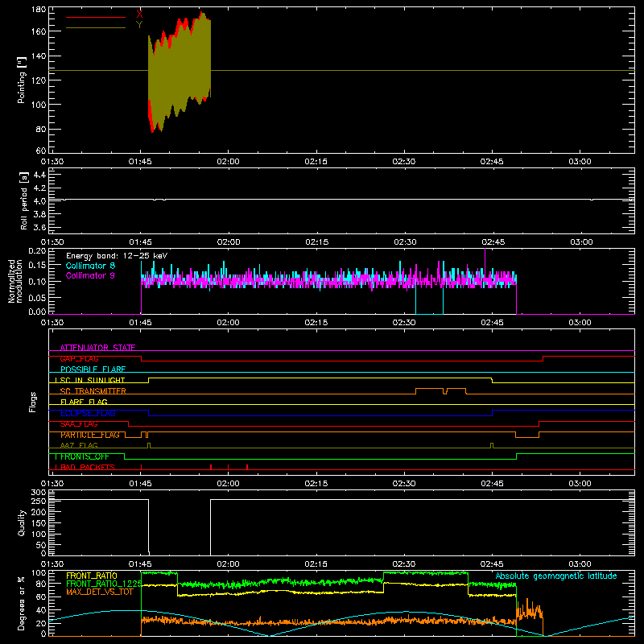
Task: Click the 02:00 tick label below Pointing plot
Action: pos(228,162)
